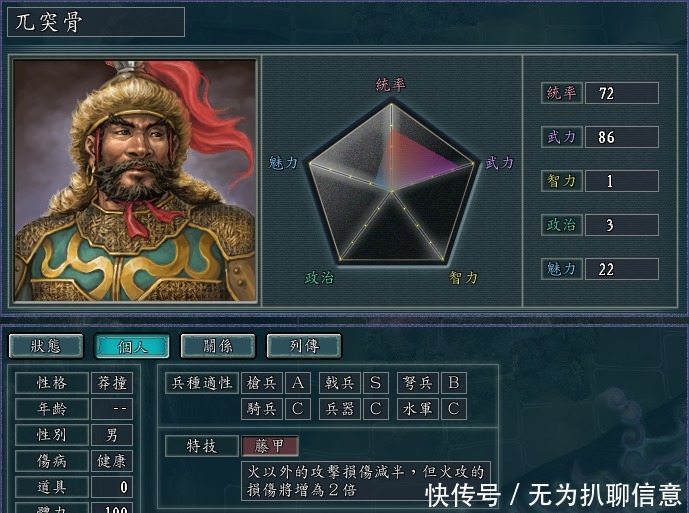Click the 魅力 stat value 22
The image size is (689, 513).
click(622, 269)
